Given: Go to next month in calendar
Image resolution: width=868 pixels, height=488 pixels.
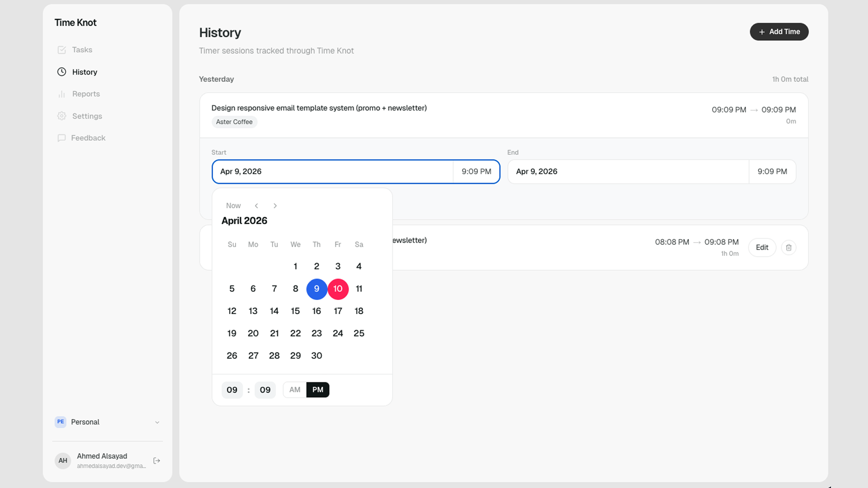Looking at the screenshot, I should (275, 206).
